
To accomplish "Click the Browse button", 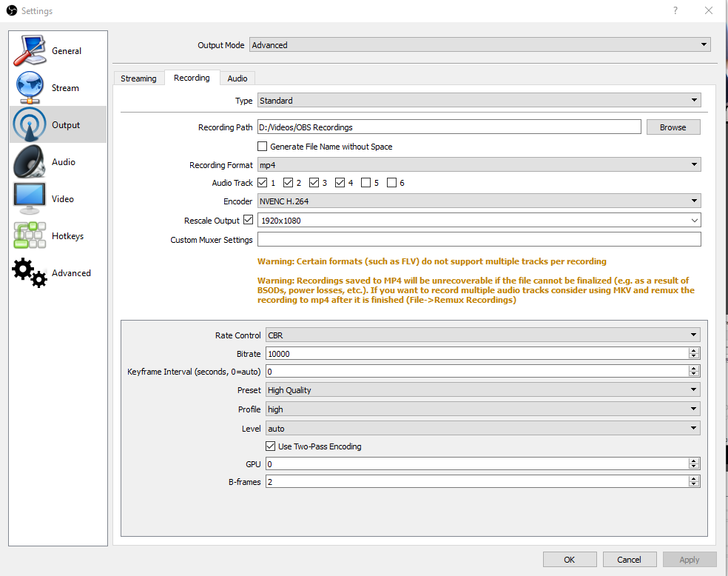I will 673,127.
